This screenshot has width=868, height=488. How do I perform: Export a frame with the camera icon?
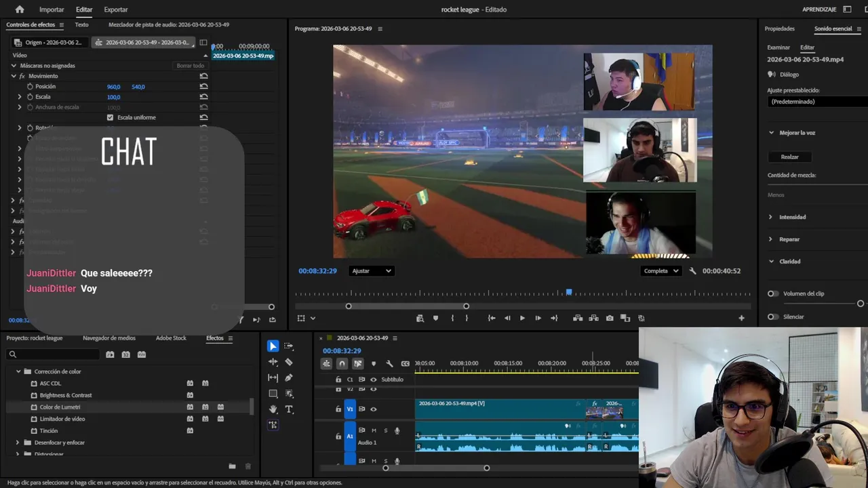tap(610, 318)
